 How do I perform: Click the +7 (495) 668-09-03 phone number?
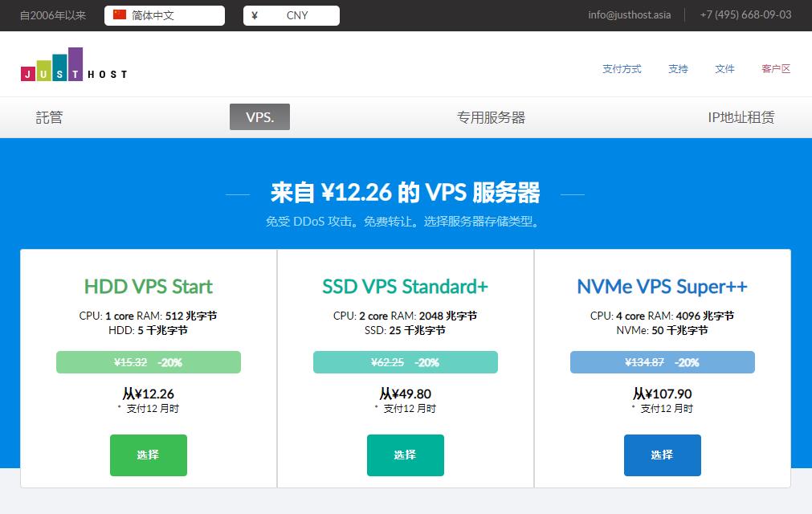(745, 15)
